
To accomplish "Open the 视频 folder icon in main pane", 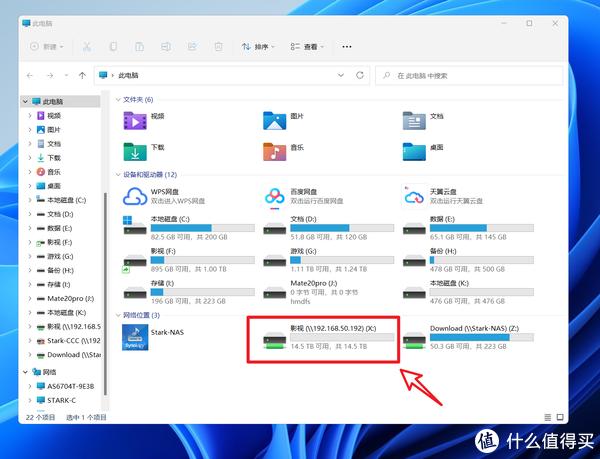I will 135,120.
